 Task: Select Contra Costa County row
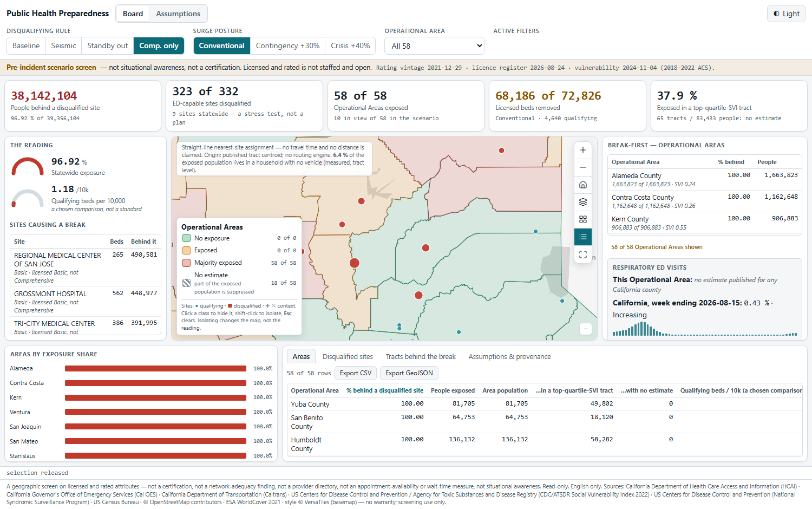pos(704,201)
